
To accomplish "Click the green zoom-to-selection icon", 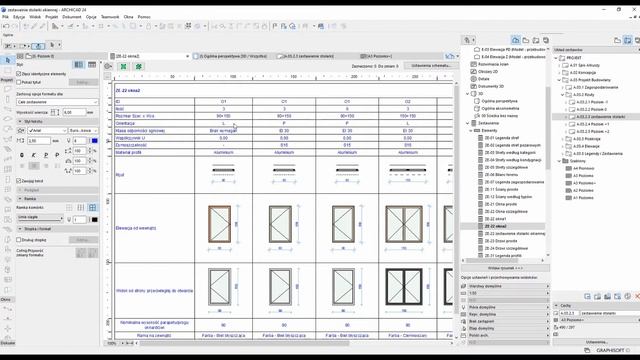I will click(x=139, y=66).
